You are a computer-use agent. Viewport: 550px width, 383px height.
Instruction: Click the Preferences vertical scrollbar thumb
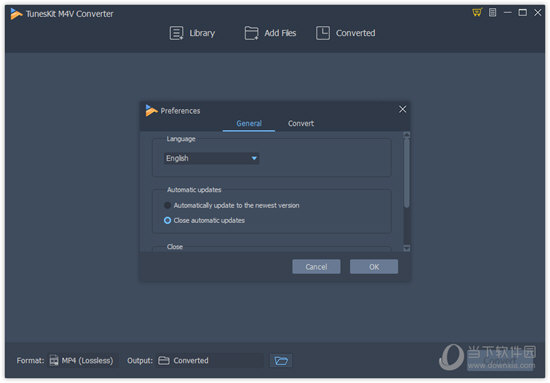[x=407, y=173]
